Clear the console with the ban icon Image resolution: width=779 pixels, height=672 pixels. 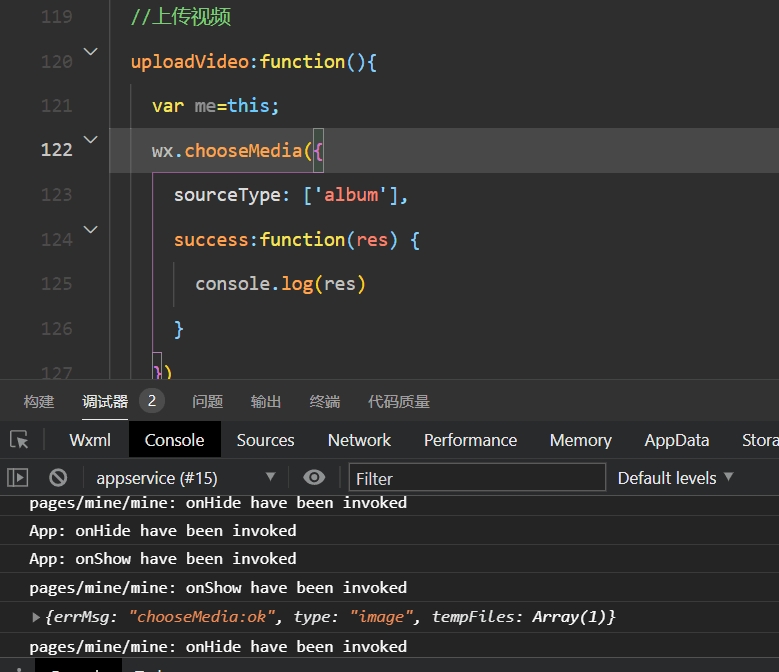pos(58,478)
